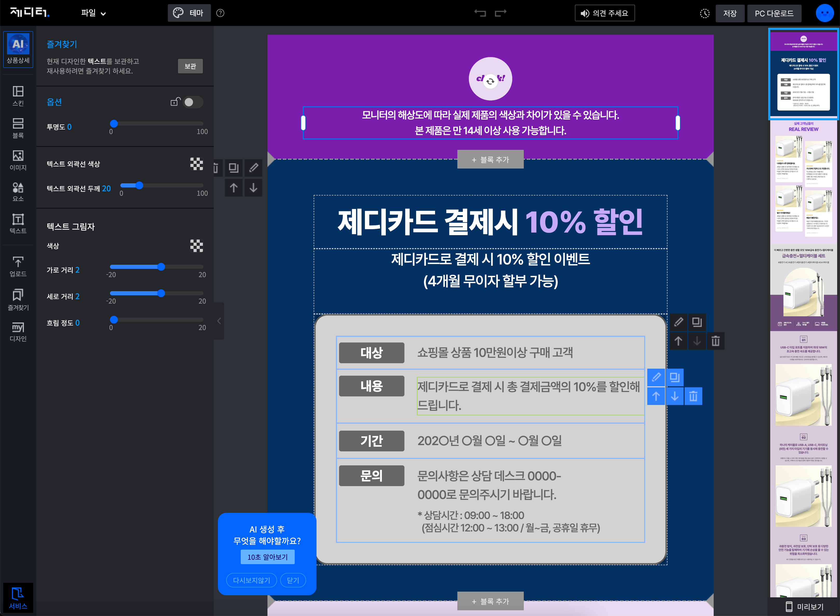Click the redo arrow in top bar
The width and height of the screenshot is (840, 616).
click(x=500, y=13)
